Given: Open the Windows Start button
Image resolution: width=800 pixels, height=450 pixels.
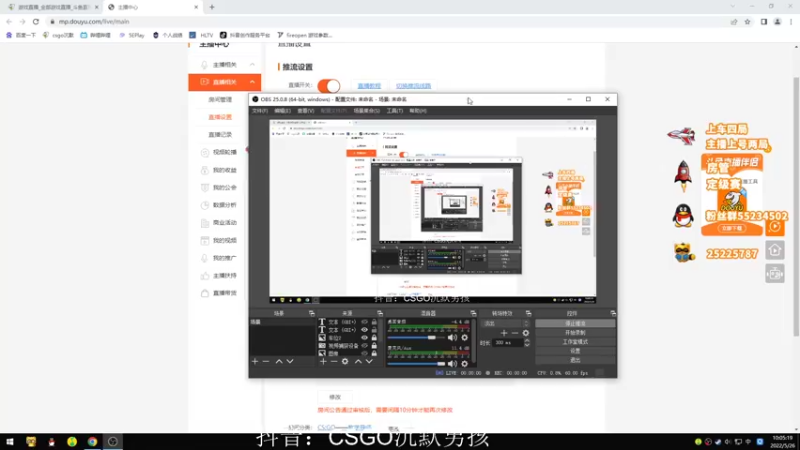Looking at the screenshot, I should [10, 442].
